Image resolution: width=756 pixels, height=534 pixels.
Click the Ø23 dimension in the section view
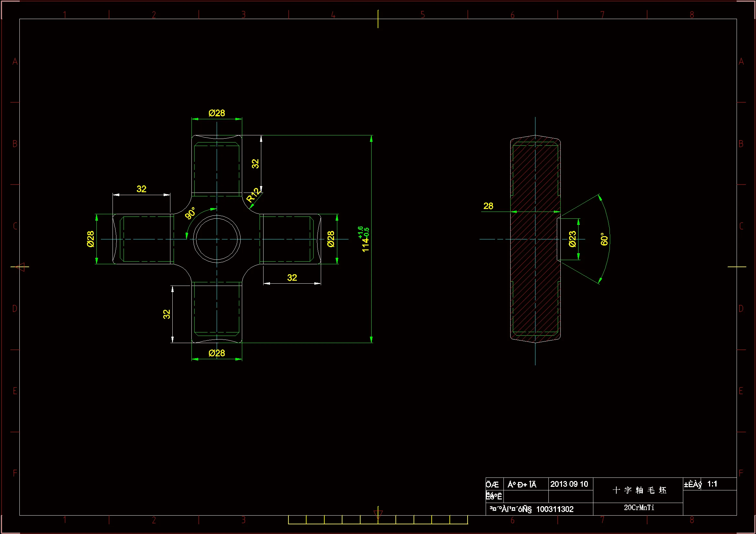tap(572, 239)
